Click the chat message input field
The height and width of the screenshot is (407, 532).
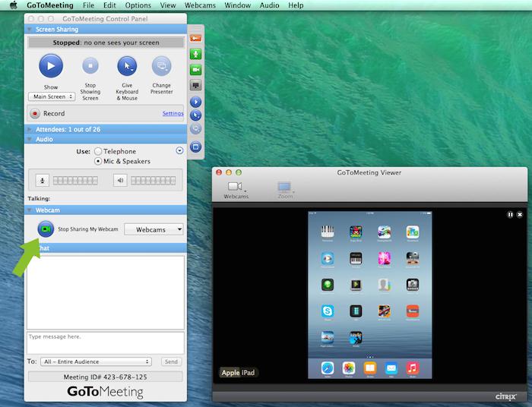105,342
